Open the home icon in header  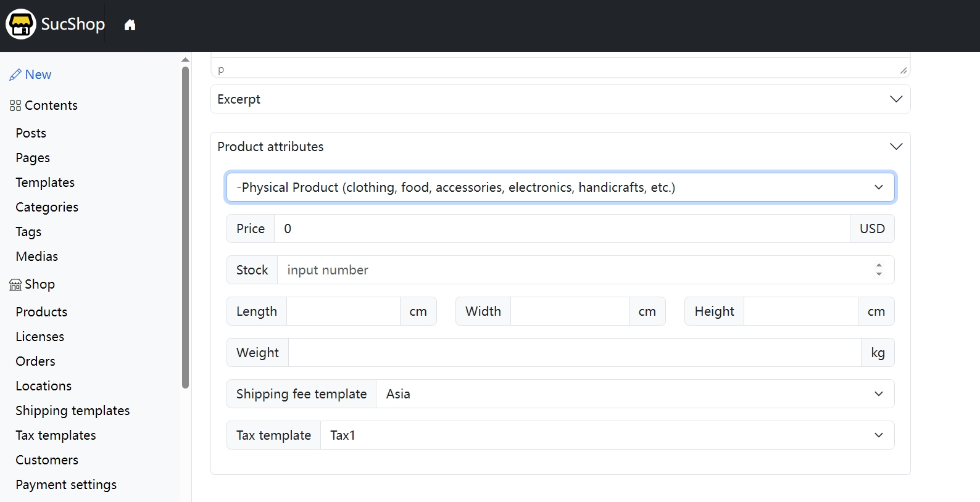pyautogui.click(x=130, y=25)
